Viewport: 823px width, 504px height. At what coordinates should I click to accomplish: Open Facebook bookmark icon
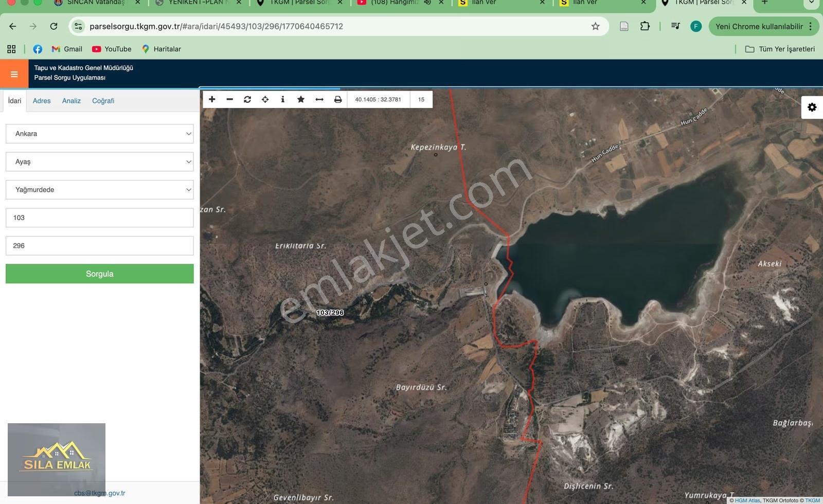click(x=38, y=49)
